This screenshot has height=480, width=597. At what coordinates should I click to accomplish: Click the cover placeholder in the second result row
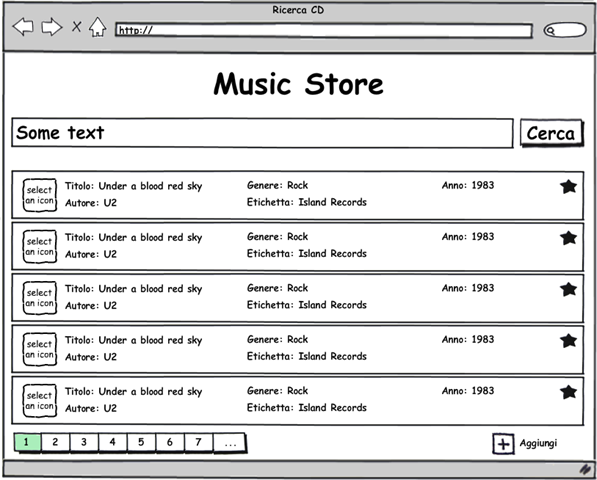[40, 246]
